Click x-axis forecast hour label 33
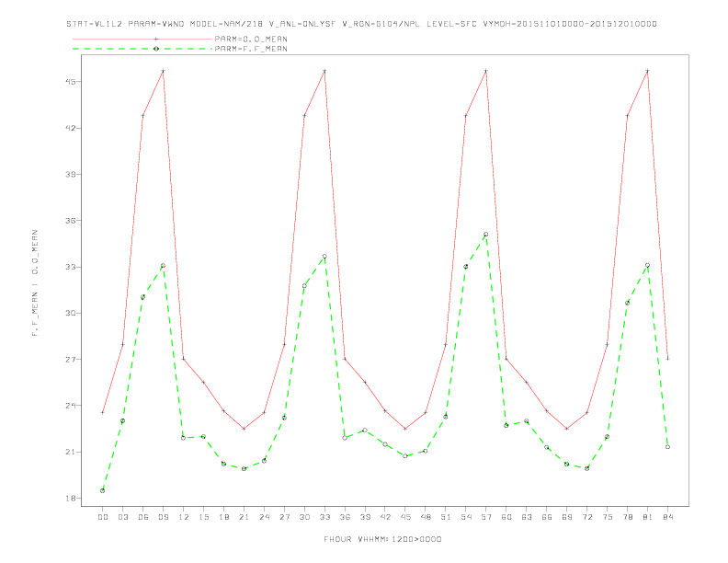Screen dimensions: 728x563 (324, 517)
